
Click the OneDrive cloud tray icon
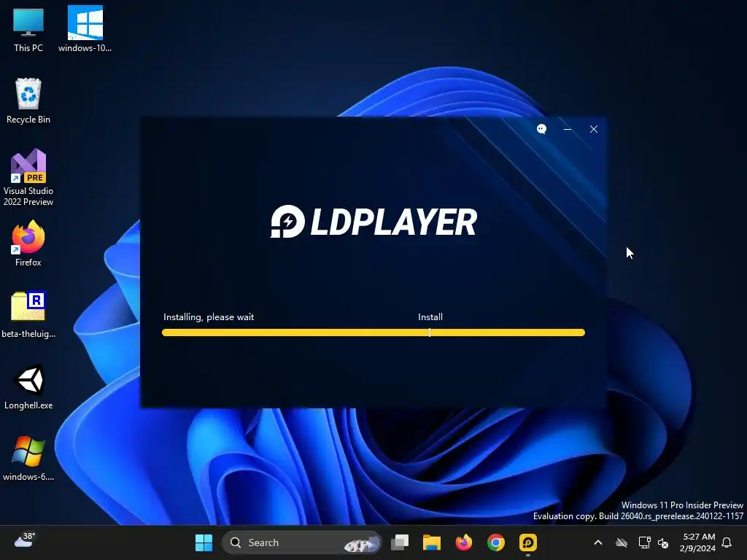[622, 542]
